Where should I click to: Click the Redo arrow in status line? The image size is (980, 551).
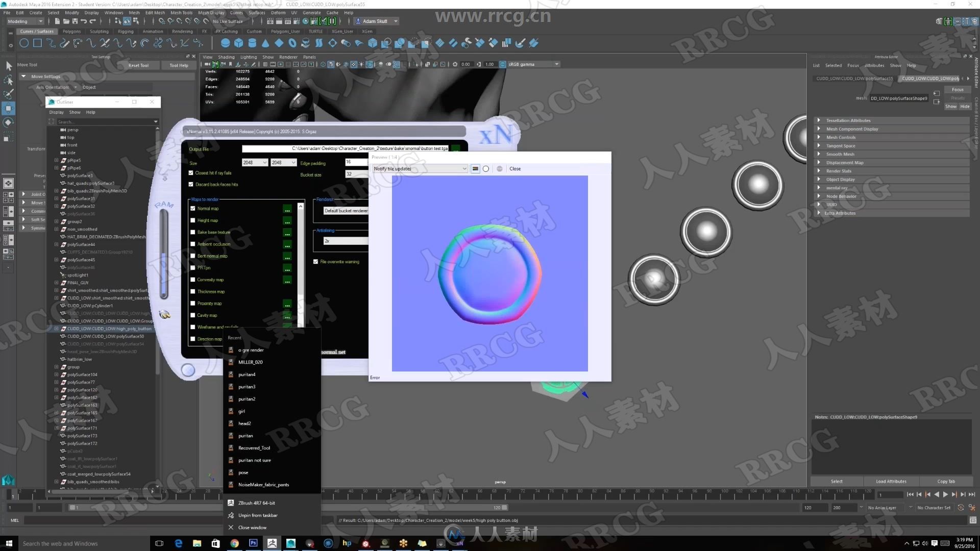(x=92, y=21)
